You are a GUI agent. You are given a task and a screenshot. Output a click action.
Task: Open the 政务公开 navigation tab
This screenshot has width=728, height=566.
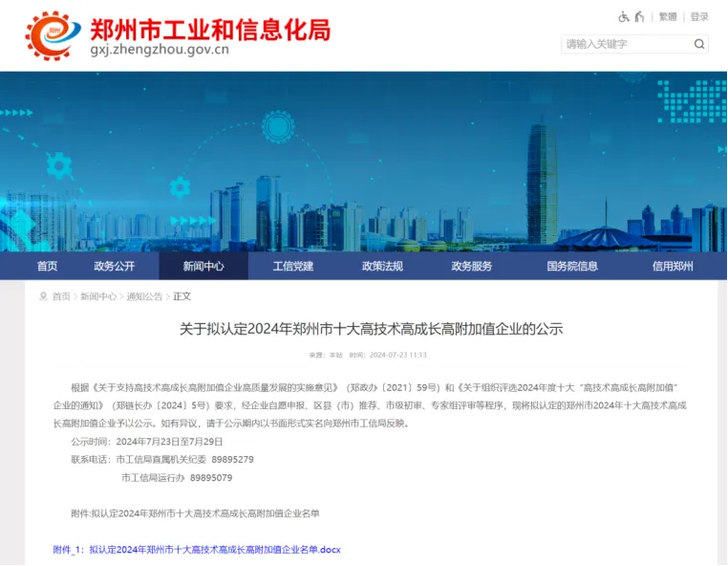click(115, 267)
